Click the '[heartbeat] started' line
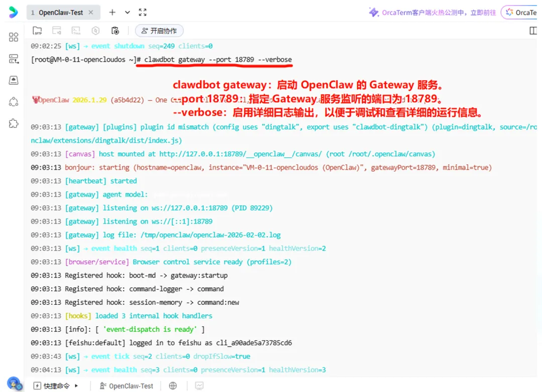Viewport: 542px width, 392px height. pos(84,181)
